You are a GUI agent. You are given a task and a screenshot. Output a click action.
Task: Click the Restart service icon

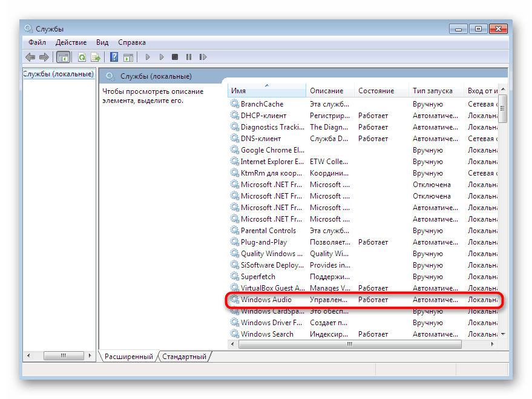point(203,57)
